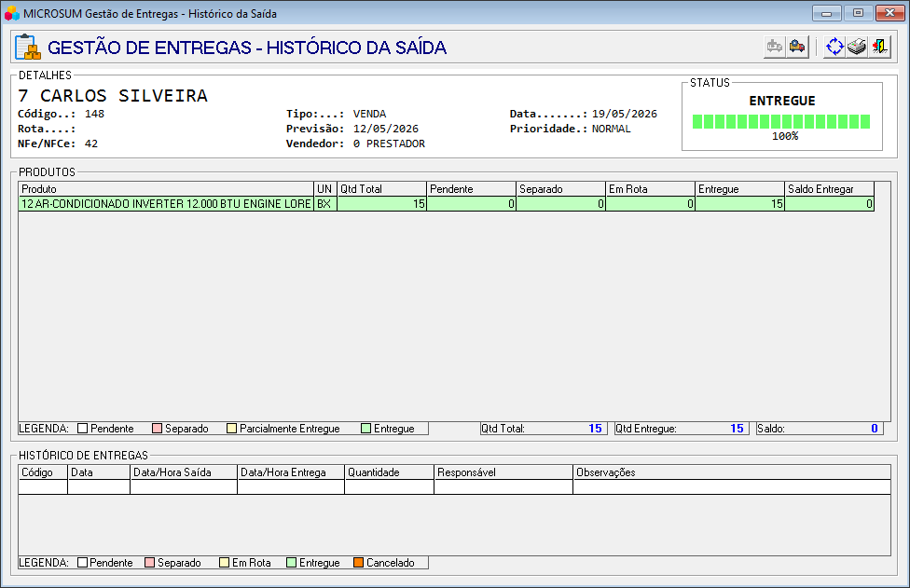The width and height of the screenshot is (910, 588).
Task: Click the Previsão date 12/05/2026
Action: coord(386,129)
